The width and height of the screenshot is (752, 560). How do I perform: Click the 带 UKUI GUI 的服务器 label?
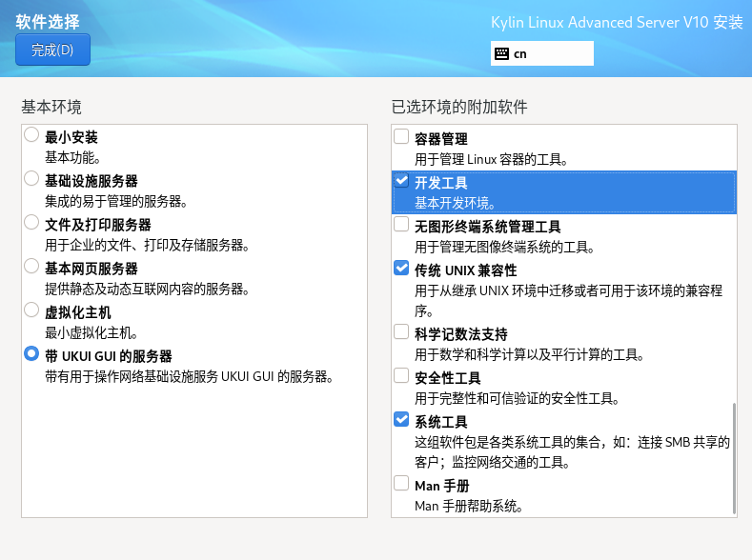click(x=109, y=356)
